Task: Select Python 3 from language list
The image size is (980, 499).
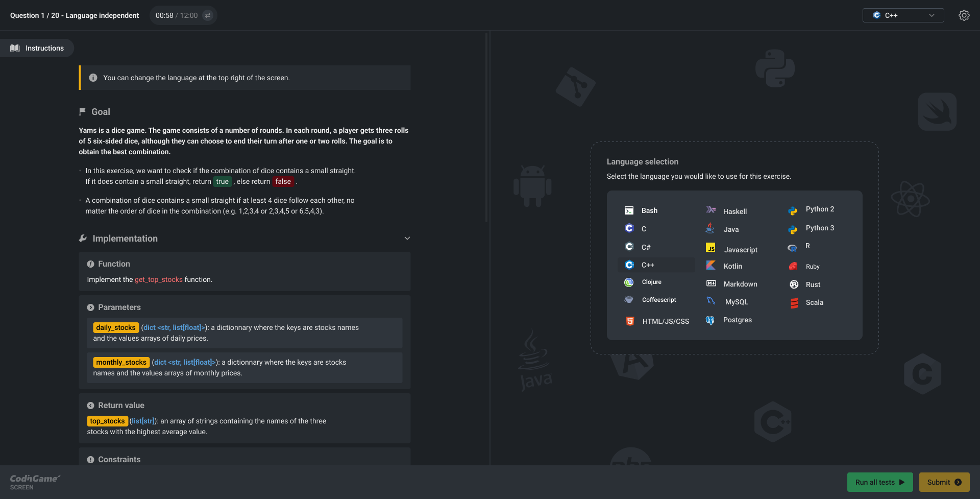Action: (x=819, y=228)
